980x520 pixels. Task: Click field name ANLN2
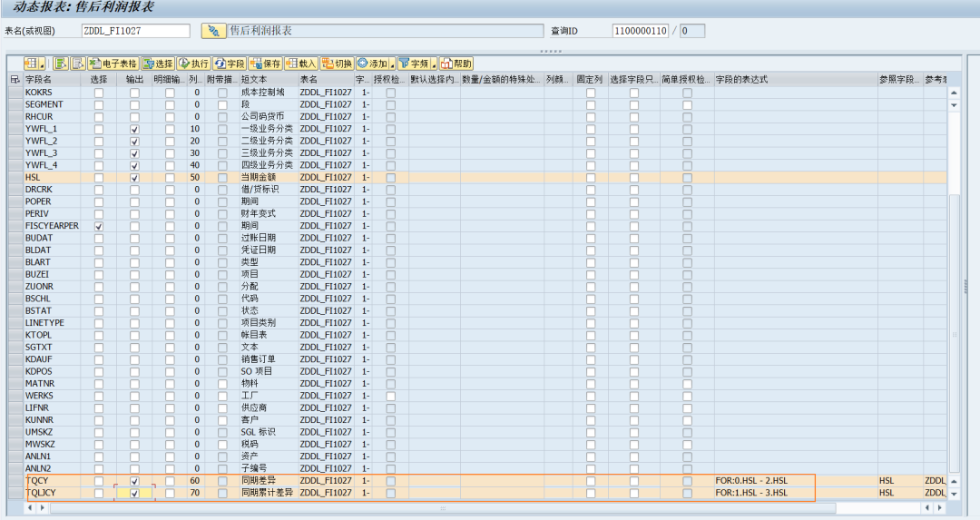38,469
